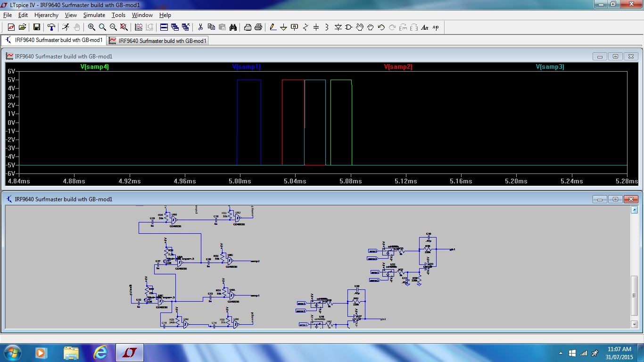Select the Draw Wire pencil tool
Viewport: 644px width, 362px height.
coord(272,27)
